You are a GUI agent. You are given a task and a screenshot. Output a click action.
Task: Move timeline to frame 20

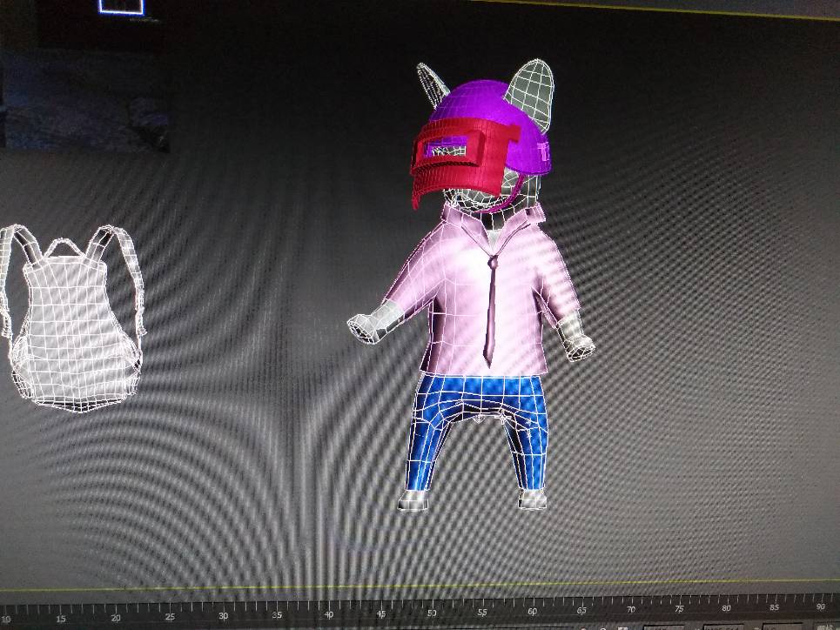(115, 618)
